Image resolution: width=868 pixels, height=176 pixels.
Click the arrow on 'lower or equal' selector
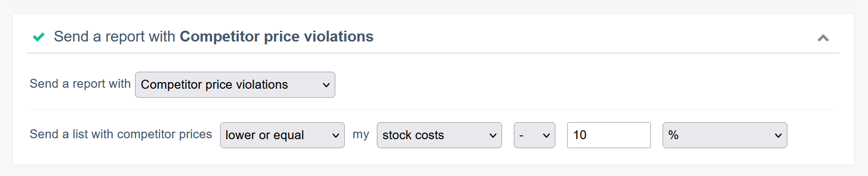[336, 135]
